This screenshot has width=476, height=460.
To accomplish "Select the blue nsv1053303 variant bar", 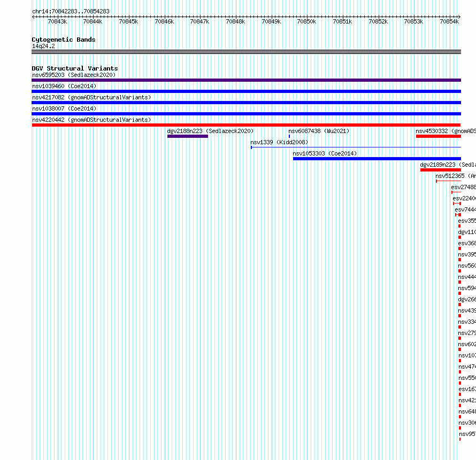I will pyautogui.click(x=377, y=159).
